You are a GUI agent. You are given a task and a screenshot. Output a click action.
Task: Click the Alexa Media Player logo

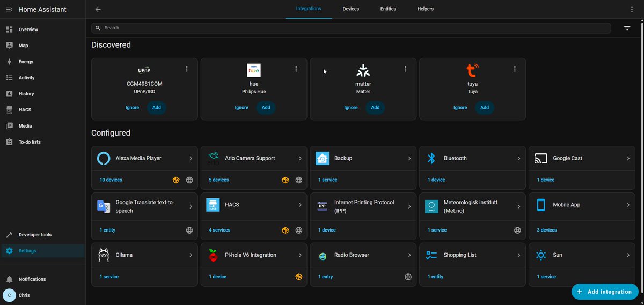coord(104,159)
